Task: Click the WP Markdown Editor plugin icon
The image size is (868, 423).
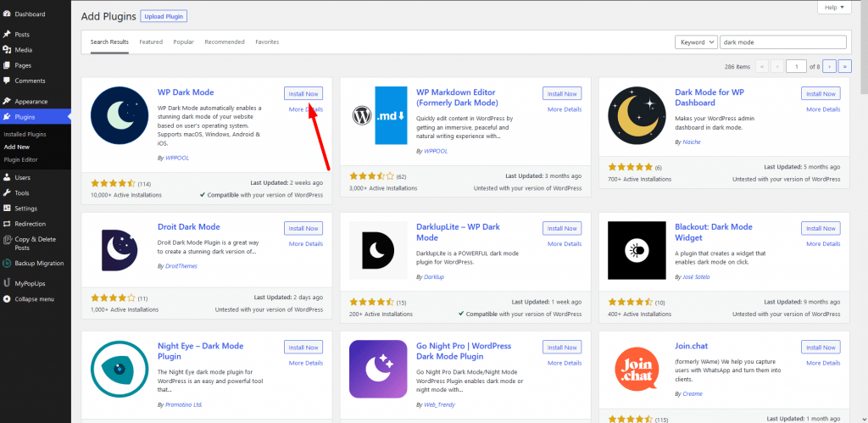Action: click(x=380, y=115)
